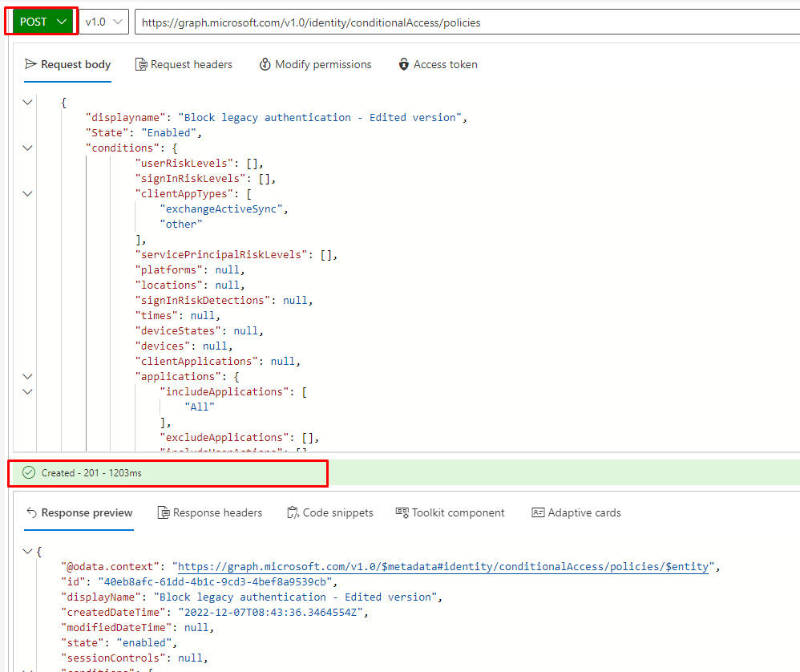Viewport: 800px width, 672px height.
Task: Open the Response headers tab
Action: 209,512
